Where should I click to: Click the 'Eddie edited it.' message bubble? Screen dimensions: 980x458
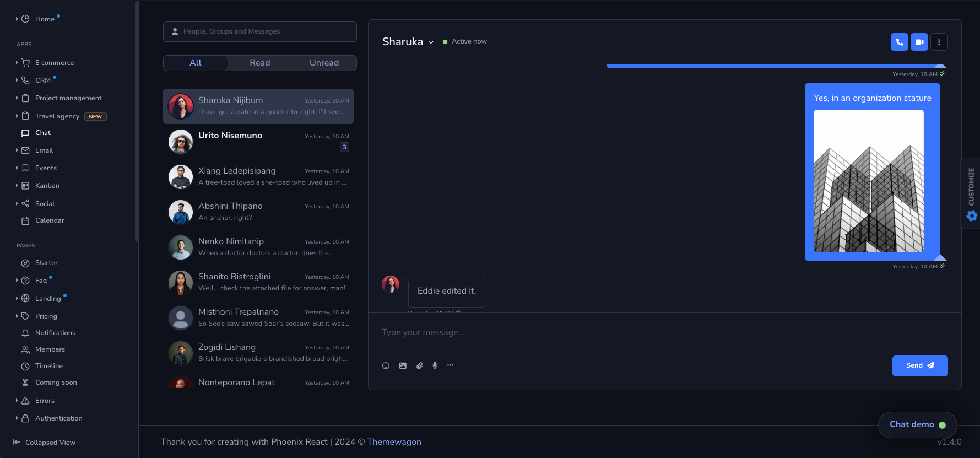click(447, 291)
